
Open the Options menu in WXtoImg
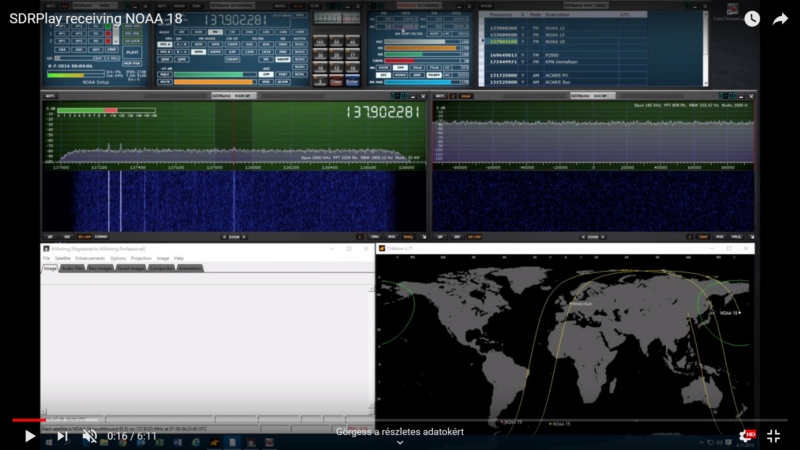[117, 258]
